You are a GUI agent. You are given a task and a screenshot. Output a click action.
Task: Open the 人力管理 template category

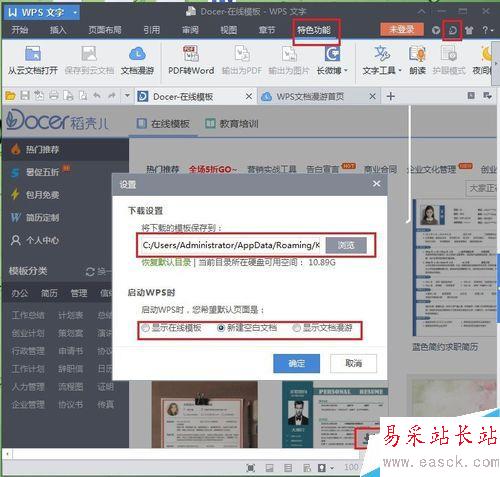[x=28, y=387]
